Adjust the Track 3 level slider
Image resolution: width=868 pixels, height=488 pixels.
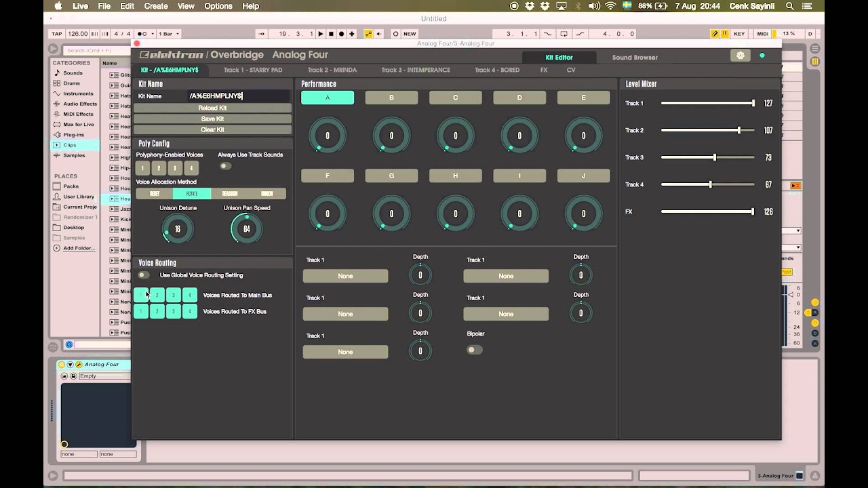coord(708,157)
